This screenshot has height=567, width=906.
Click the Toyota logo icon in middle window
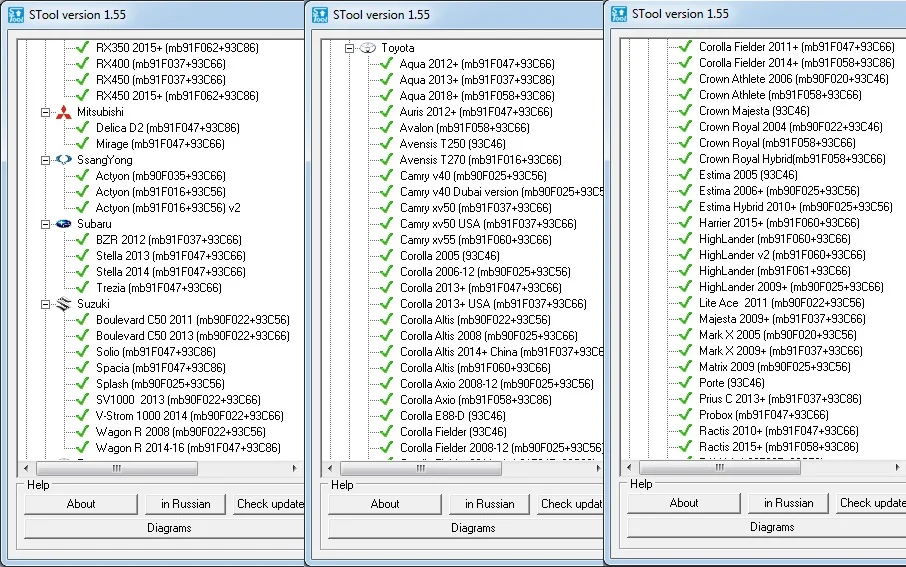click(367, 48)
